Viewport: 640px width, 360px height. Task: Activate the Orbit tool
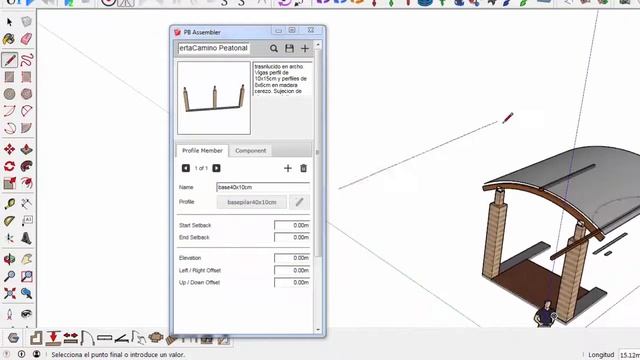point(9,259)
